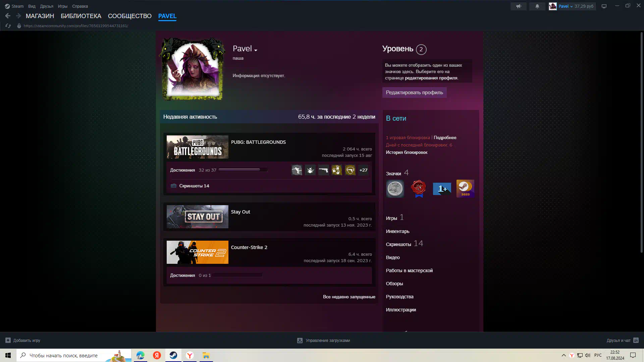Open Yandex Browser from the taskbar
The image size is (644, 362).
[x=190, y=355]
